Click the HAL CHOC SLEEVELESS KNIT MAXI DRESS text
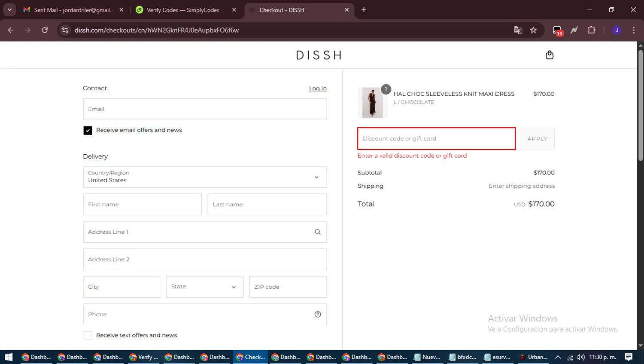644x364 pixels. (454, 94)
